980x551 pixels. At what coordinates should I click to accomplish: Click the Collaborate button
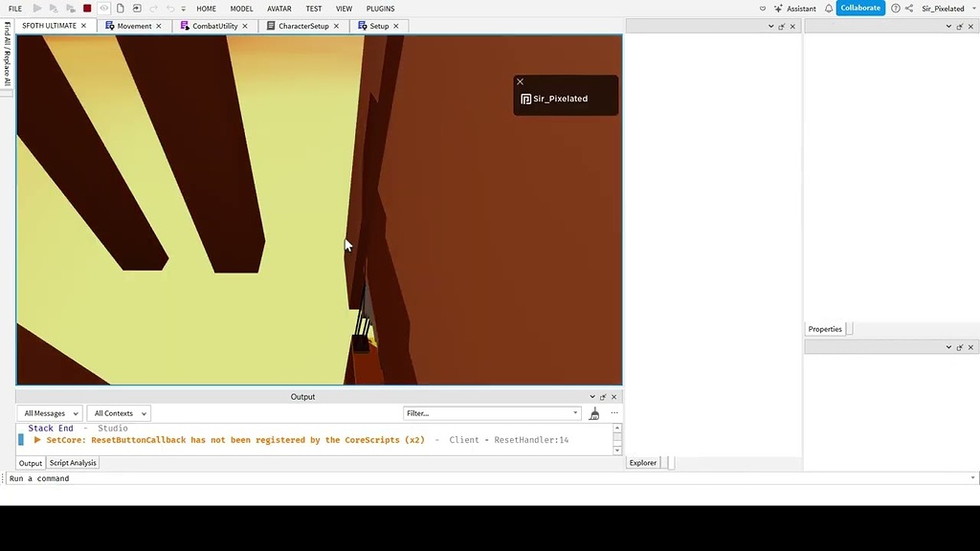click(x=859, y=8)
